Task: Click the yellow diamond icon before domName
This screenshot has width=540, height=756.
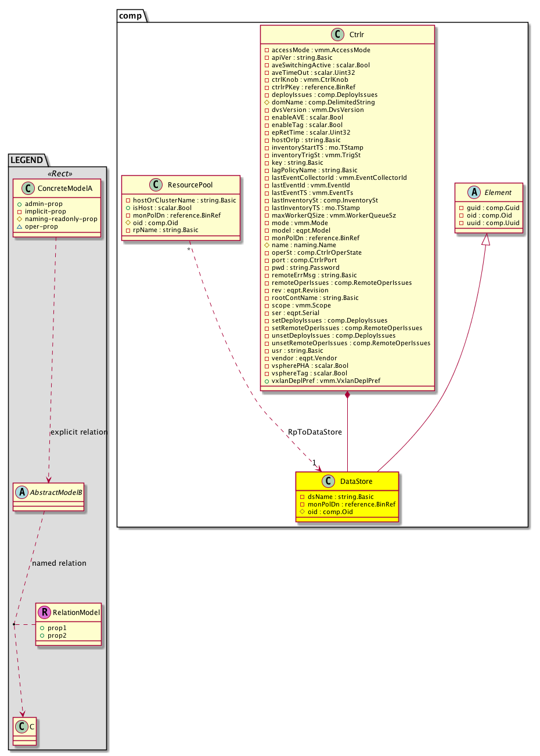Action: point(267,102)
